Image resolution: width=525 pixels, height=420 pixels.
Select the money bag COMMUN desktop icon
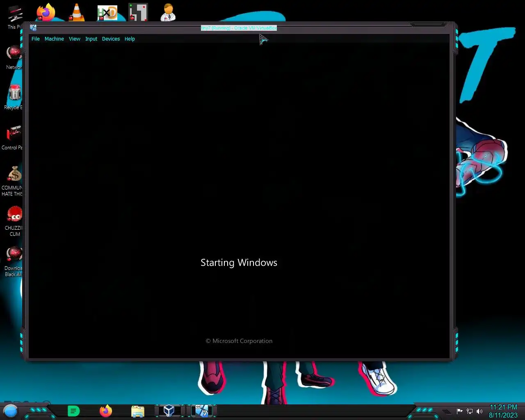click(13, 181)
